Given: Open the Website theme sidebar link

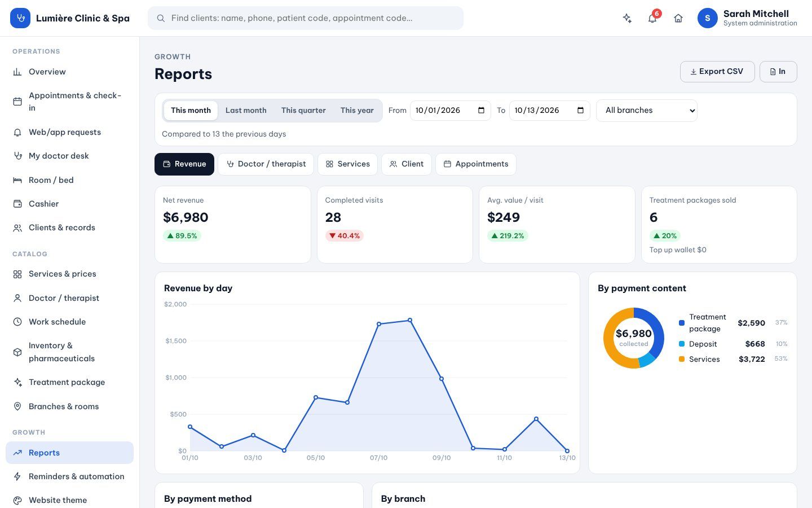Looking at the screenshot, I should pos(70,500).
